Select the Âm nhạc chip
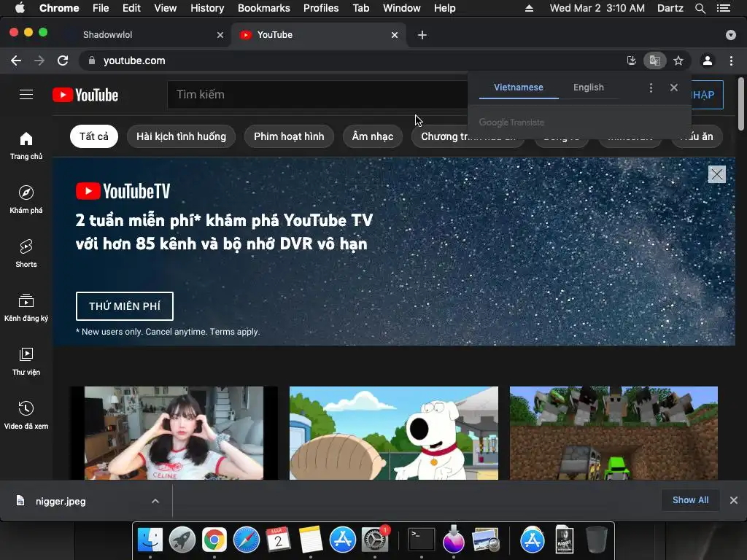 (373, 136)
